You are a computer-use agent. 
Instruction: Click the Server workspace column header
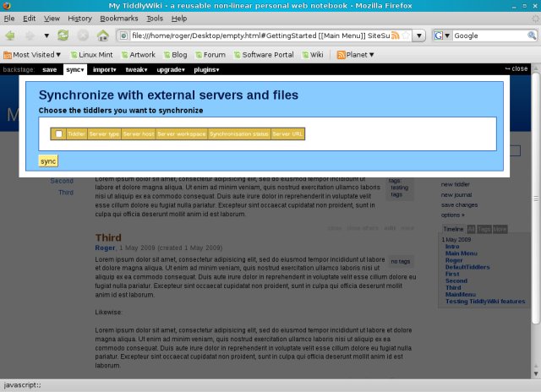(182, 133)
